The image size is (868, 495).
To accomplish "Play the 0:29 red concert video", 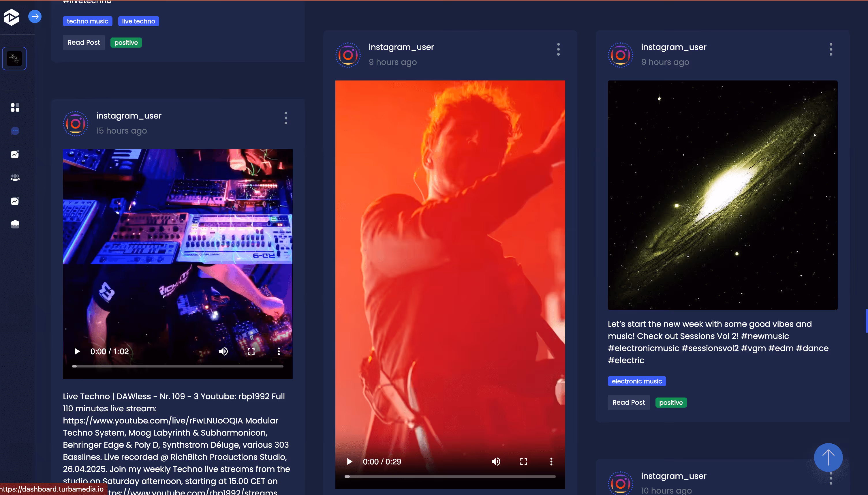I will coord(350,461).
